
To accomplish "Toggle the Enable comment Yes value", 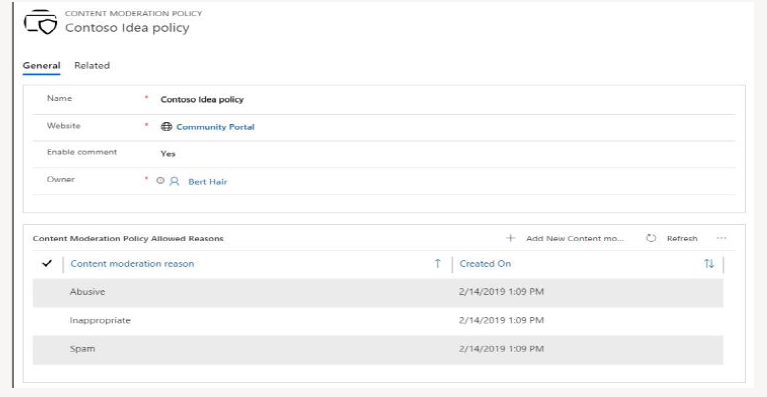I will [x=168, y=154].
